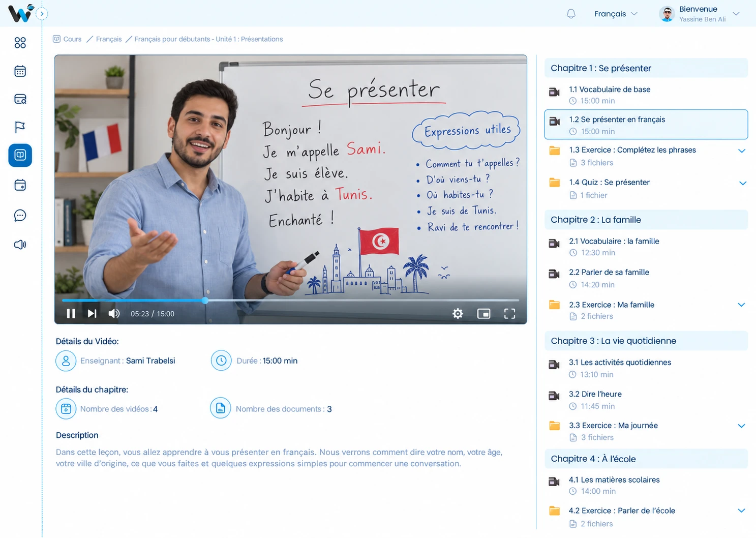
Task: Click the Yassine Ben Ali avatar picture
Action: (x=667, y=14)
